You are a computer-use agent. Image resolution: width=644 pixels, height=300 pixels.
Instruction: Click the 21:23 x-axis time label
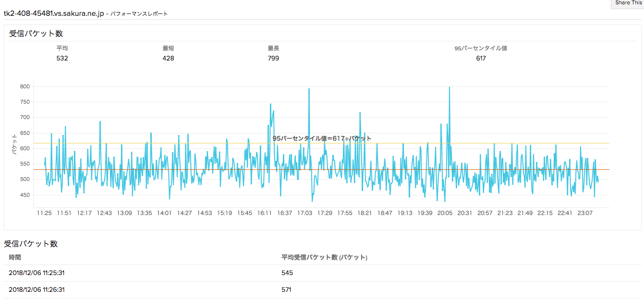[505, 213]
